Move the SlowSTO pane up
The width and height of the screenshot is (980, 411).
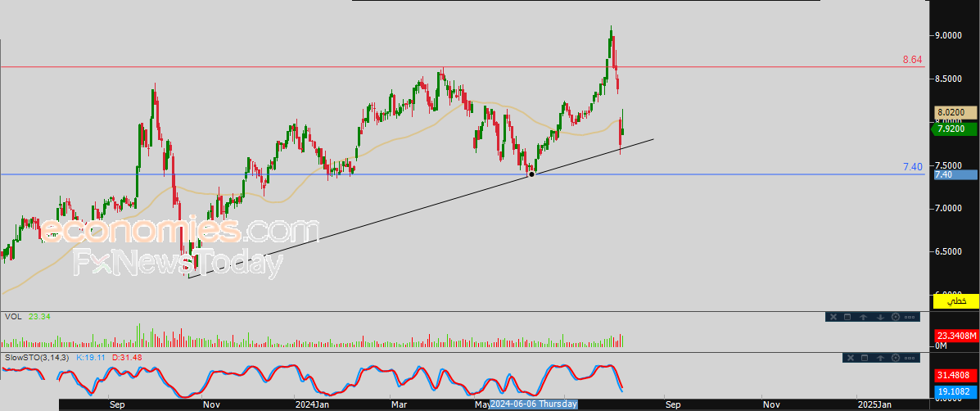tap(881, 357)
